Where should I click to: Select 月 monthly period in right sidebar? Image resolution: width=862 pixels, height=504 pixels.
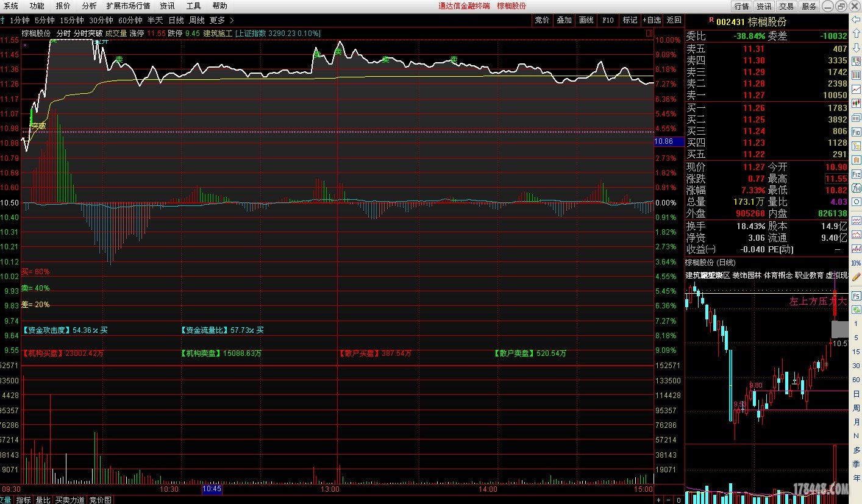coord(857,422)
